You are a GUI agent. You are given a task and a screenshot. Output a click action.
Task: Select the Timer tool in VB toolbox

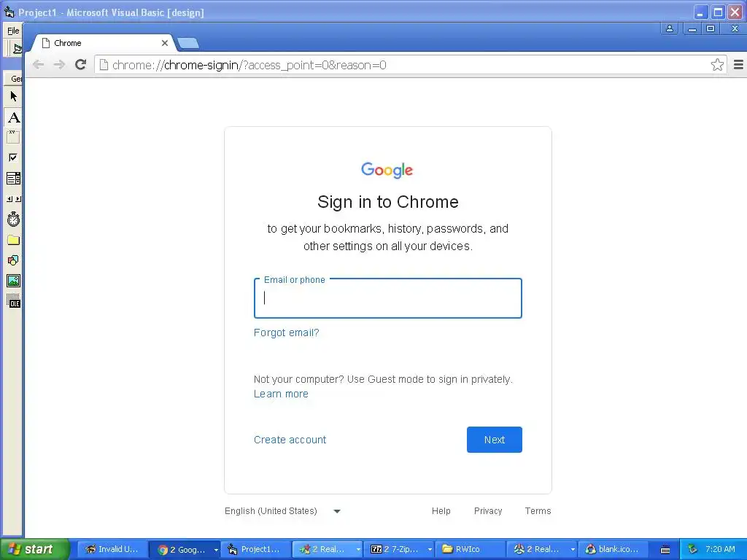click(13, 219)
